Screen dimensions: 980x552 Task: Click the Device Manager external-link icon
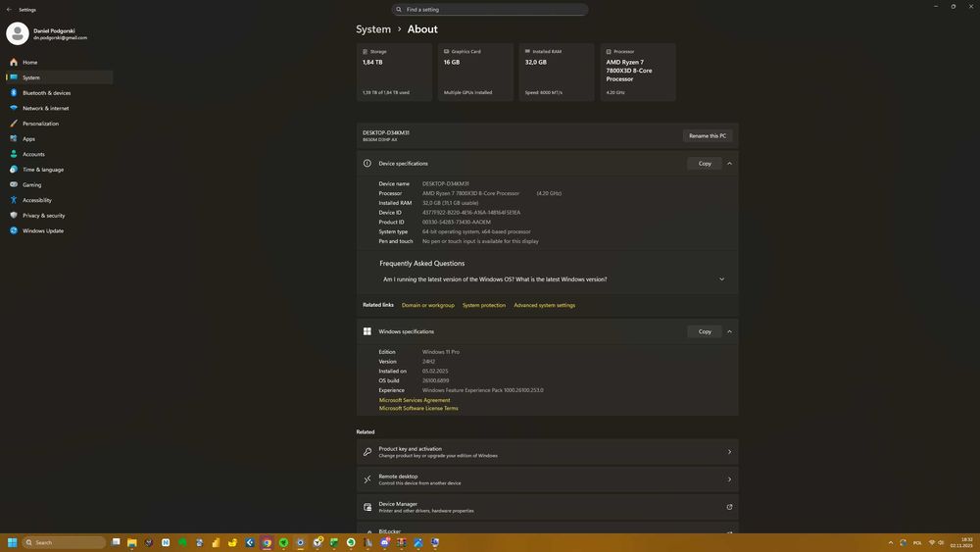(729, 507)
